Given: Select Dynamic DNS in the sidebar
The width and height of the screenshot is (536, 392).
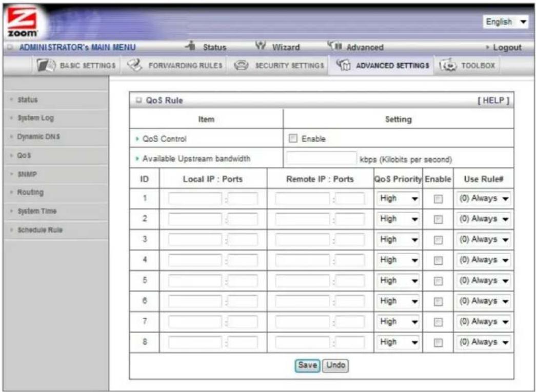Looking at the screenshot, I should click(x=38, y=137).
